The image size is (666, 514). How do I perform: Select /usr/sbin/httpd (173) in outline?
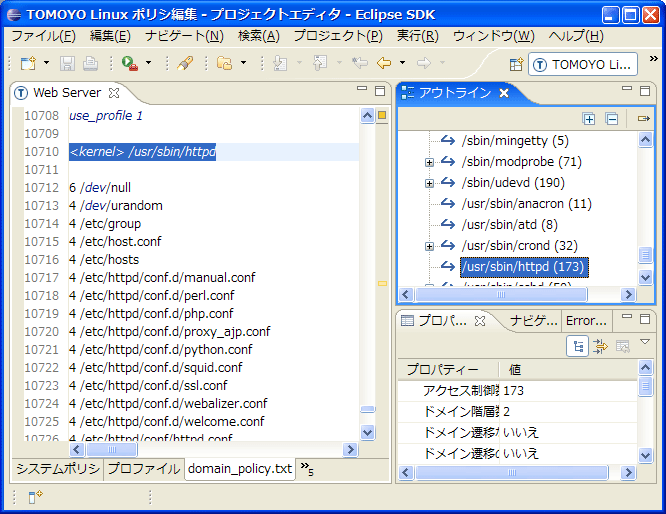tap(525, 267)
